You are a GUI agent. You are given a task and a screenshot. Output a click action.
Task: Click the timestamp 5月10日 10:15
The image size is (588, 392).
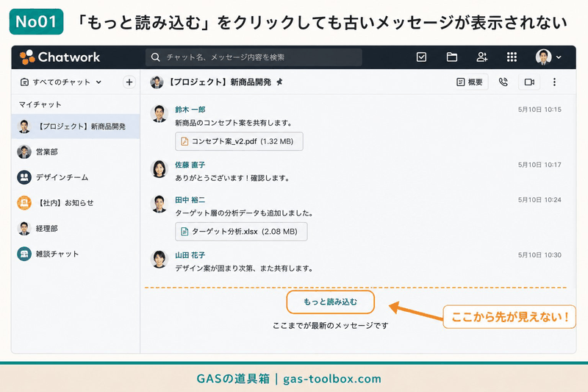(539, 110)
